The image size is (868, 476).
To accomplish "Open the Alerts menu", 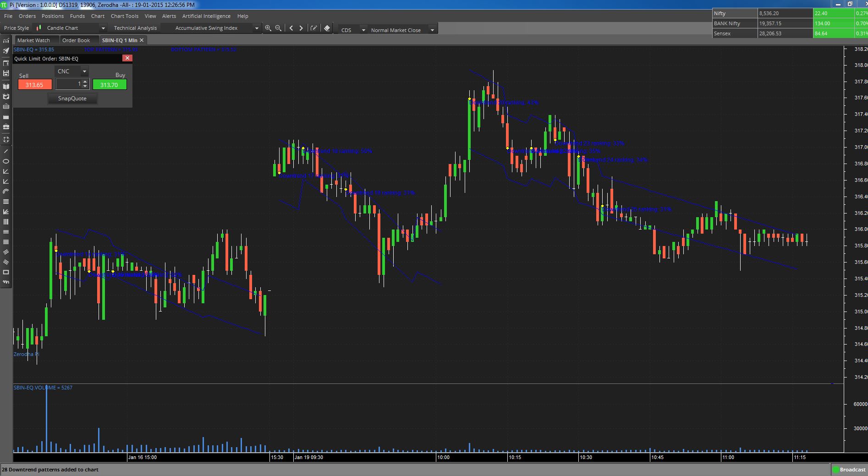I will (x=169, y=16).
